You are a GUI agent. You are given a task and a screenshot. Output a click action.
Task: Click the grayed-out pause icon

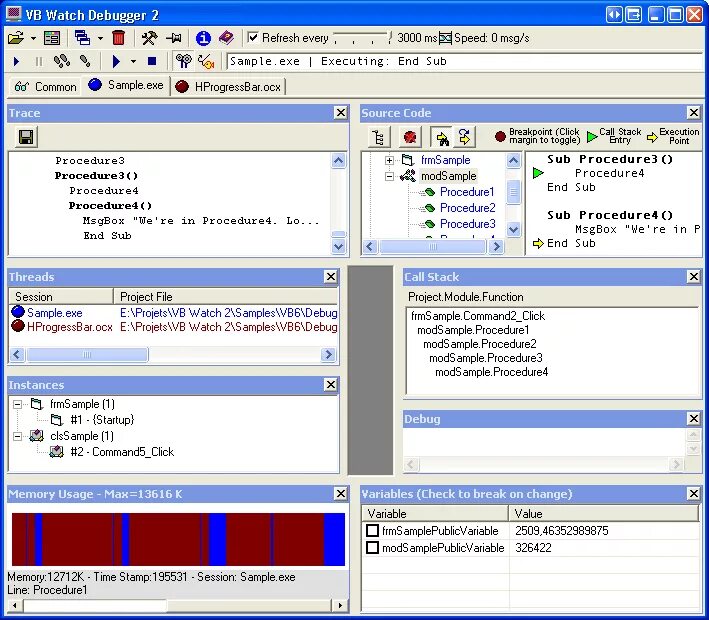pyautogui.click(x=39, y=61)
